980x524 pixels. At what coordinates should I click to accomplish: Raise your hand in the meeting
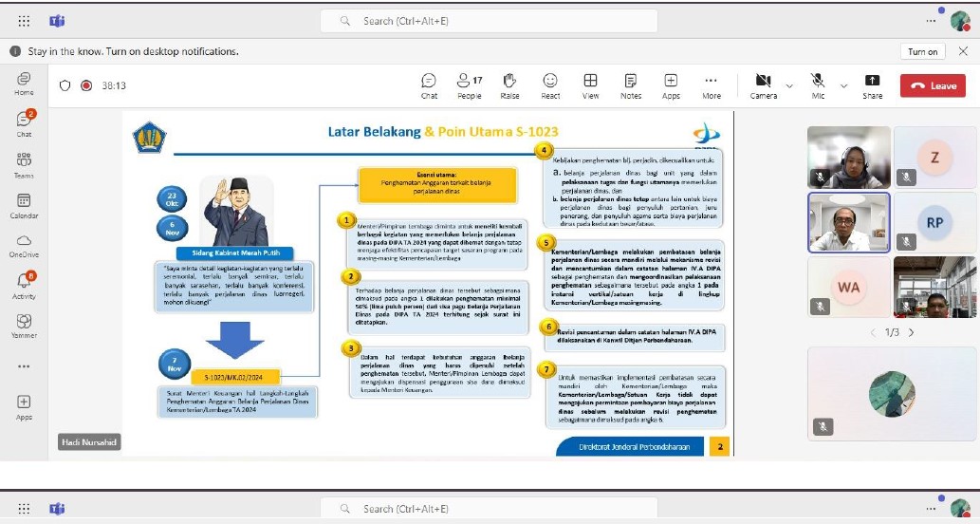(x=509, y=86)
